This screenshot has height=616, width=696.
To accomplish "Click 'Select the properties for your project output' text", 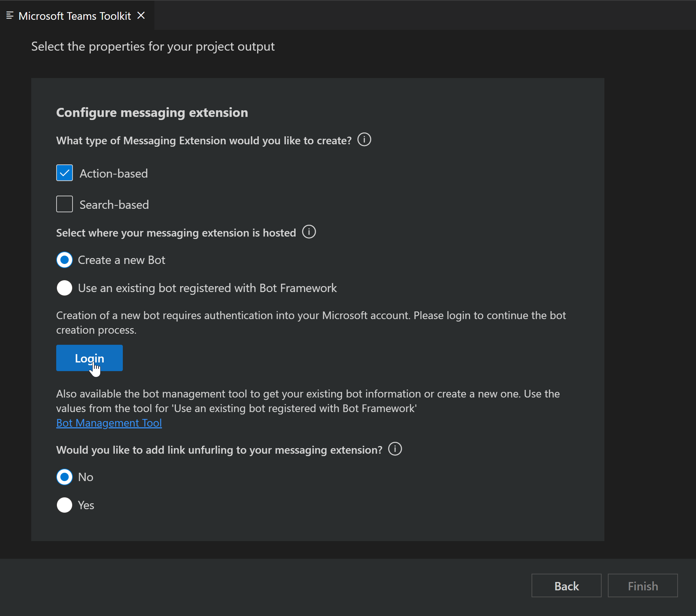I will pyautogui.click(x=153, y=46).
